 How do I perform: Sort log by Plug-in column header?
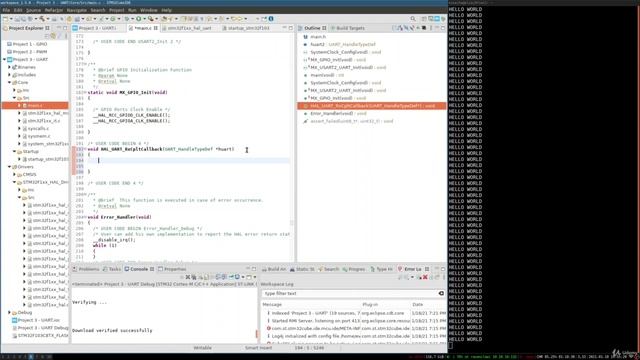386,304
